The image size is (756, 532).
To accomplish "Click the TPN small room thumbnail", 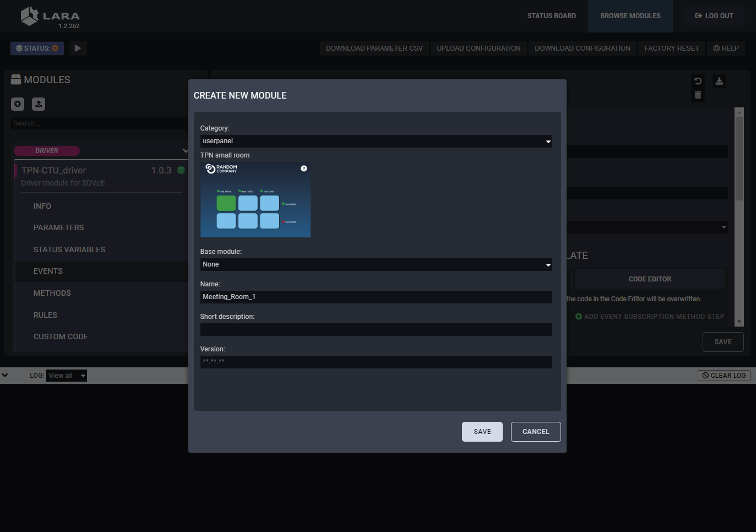I will click(255, 200).
